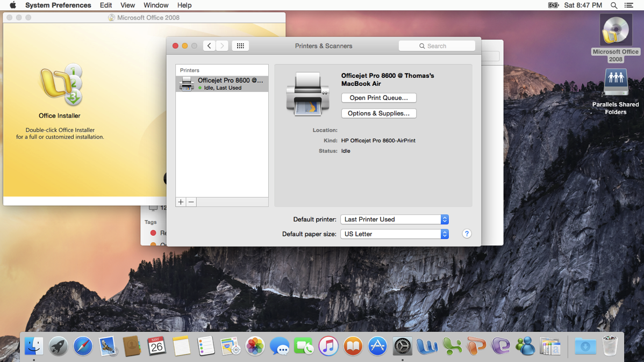The width and height of the screenshot is (644, 362).
Task: Open Contacts book in the Dock
Action: tap(132, 346)
